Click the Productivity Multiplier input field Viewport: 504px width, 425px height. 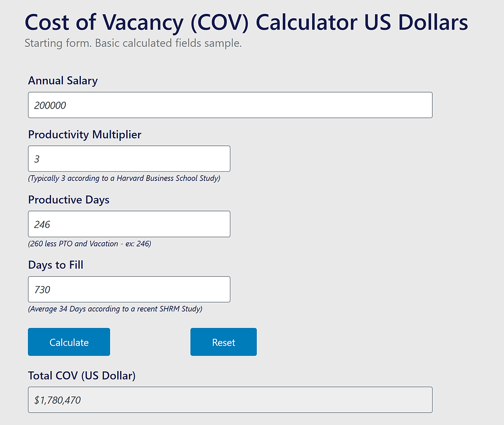tap(129, 158)
